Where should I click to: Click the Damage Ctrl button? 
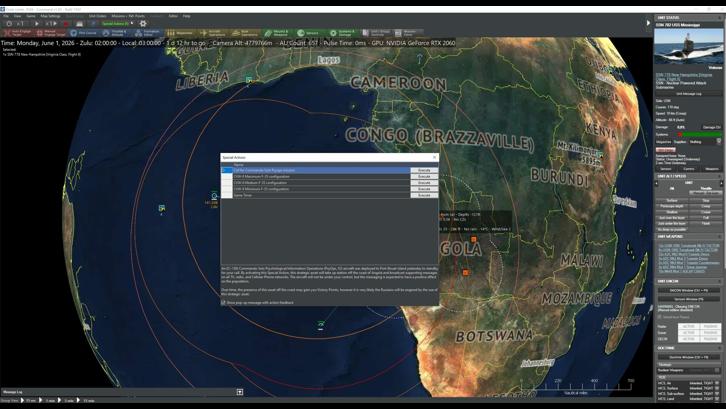(712, 127)
